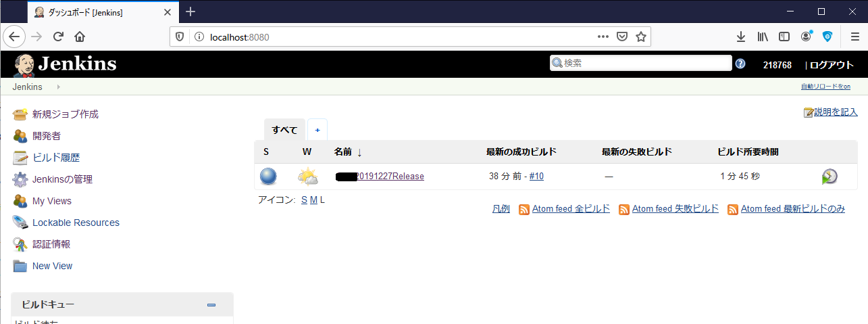Sort jobs by 名前 column header
Viewport: 868px width, 324px height.
pyautogui.click(x=348, y=152)
